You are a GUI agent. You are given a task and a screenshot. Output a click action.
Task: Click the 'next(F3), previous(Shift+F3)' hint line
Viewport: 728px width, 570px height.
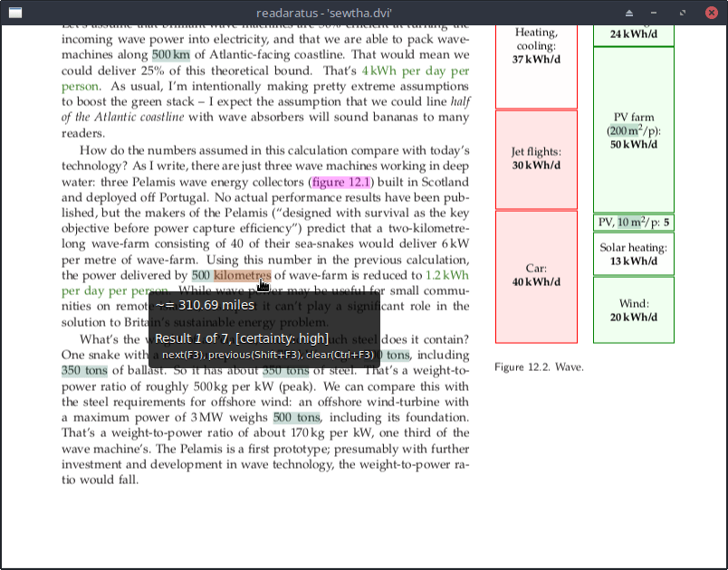267,356
